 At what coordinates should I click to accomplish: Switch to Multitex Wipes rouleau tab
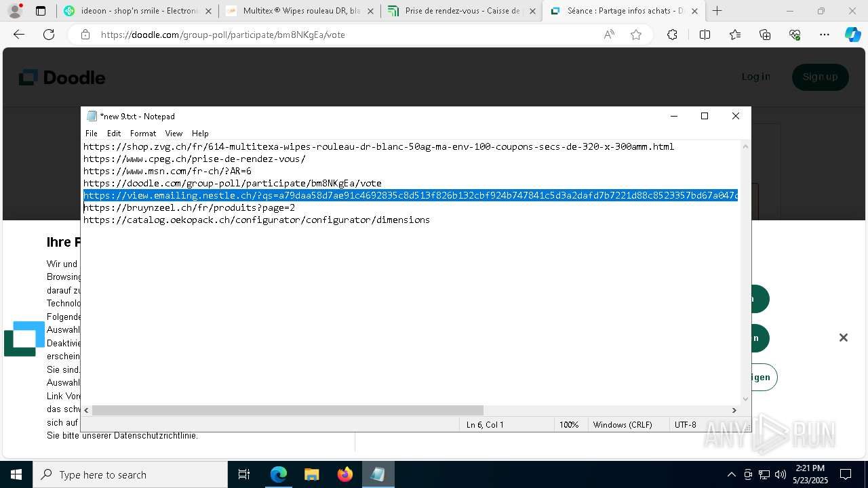click(x=301, y=11)
